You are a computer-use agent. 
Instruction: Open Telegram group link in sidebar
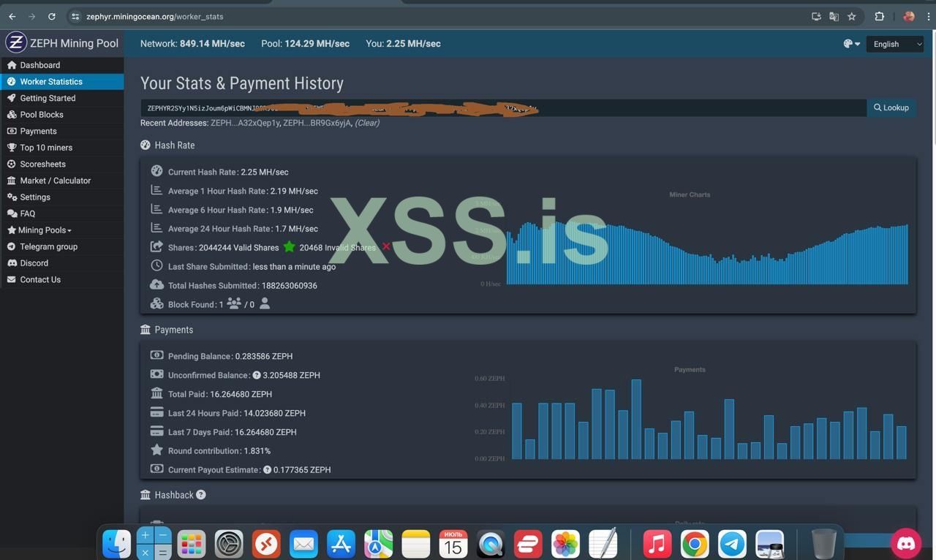pyautogui.click(x=61, y=246)
